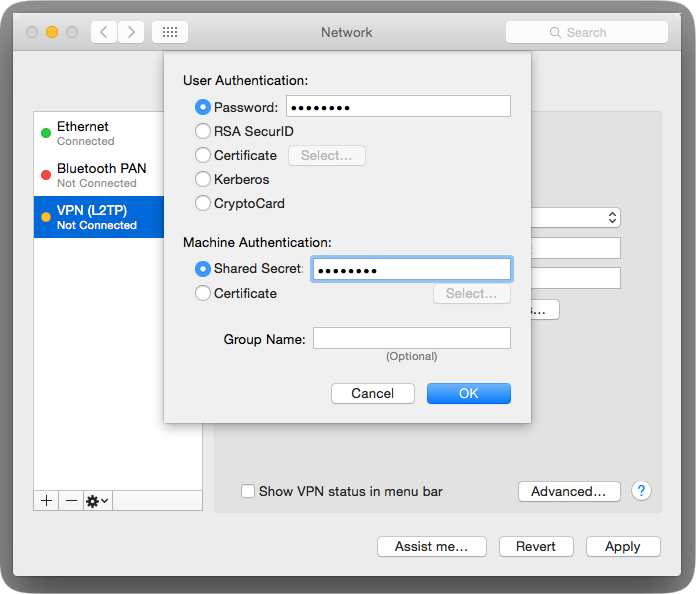697x594 pixels.
Task: Choose user Certificate authentication
Action: [x=203, y=155]
